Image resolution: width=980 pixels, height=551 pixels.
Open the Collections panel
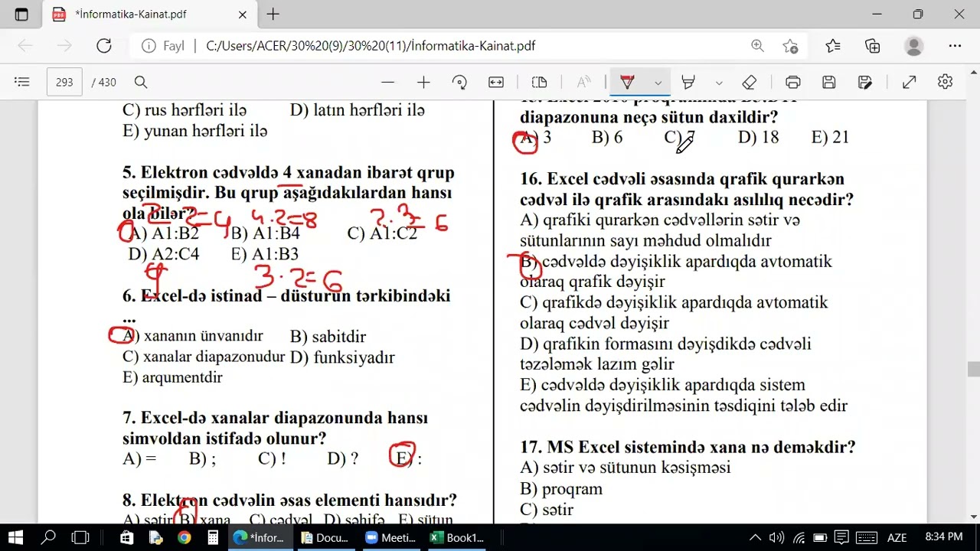(873, 46)
